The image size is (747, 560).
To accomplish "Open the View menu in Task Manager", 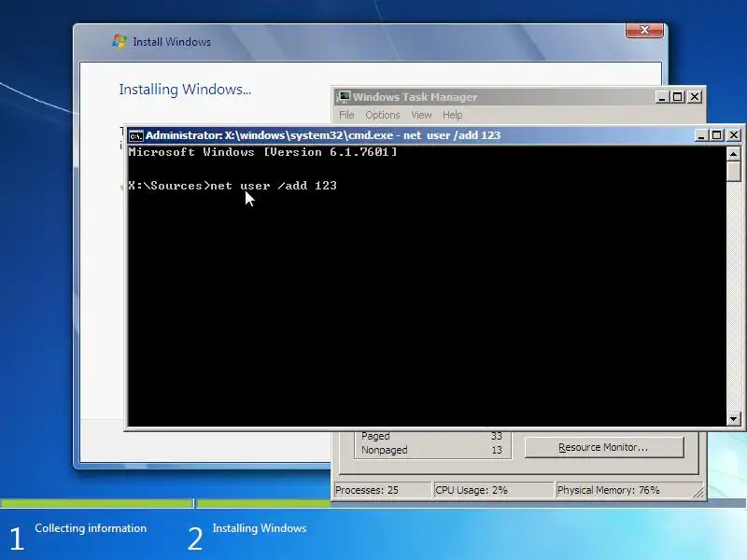I will (x=421, y=115).
